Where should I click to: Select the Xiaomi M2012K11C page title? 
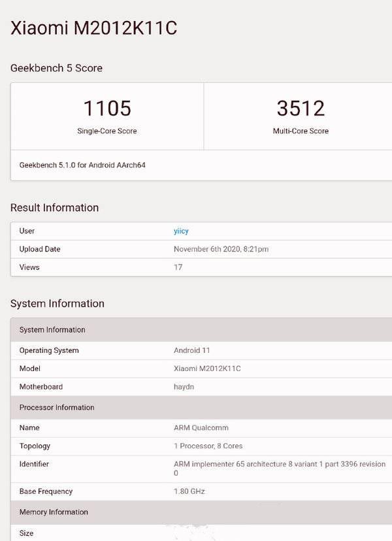93,28
